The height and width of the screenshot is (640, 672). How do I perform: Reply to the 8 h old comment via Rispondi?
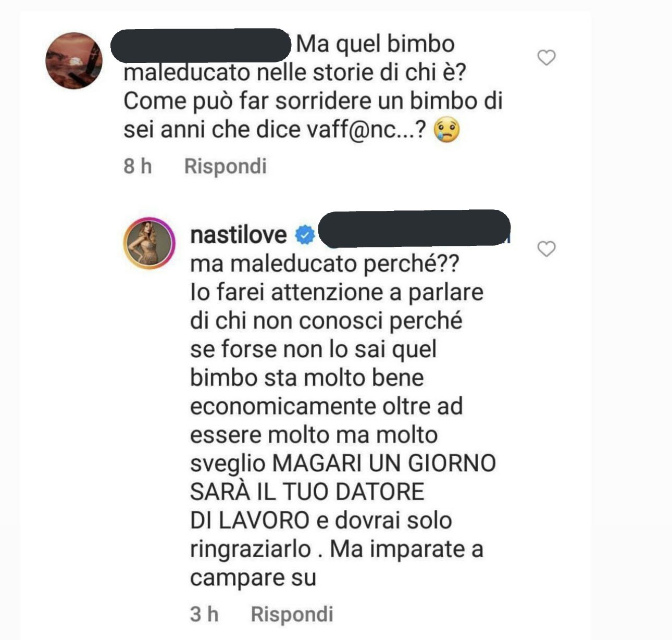coord(226,166)
